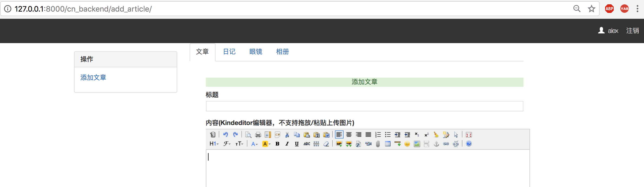Screen dimensions: 644x187
Task: Remove link with broken chain icon
Action: [x=456, y=144]
